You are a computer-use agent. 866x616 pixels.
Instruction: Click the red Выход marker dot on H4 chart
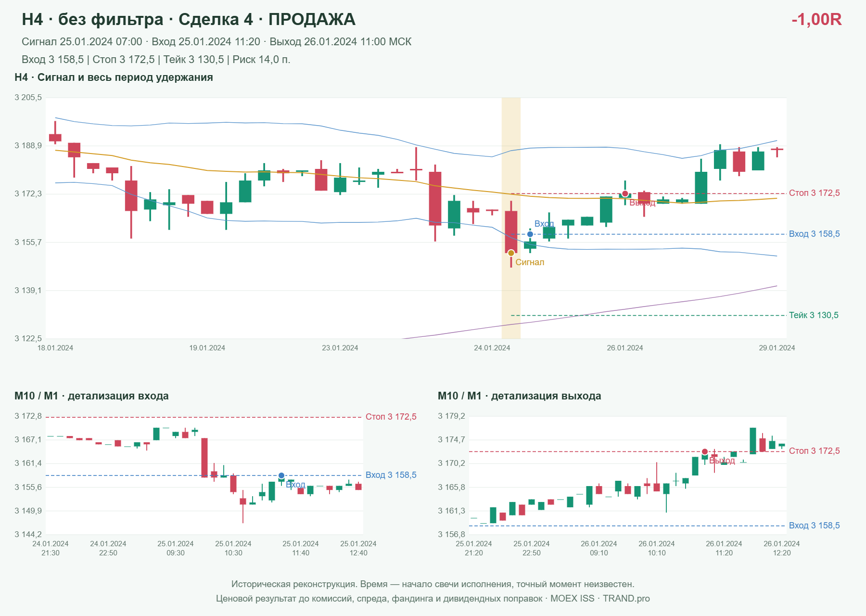pyautogui.click(x=625, y=194)
